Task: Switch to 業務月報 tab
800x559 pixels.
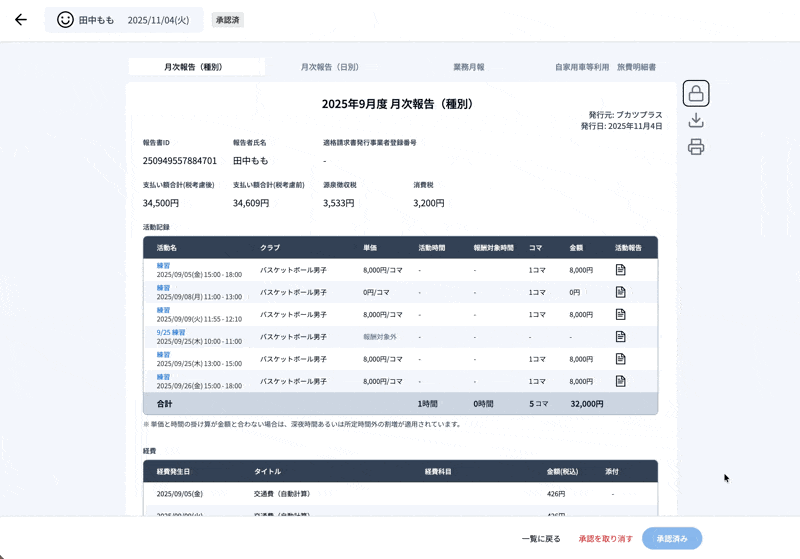Action: pos(468,67)
